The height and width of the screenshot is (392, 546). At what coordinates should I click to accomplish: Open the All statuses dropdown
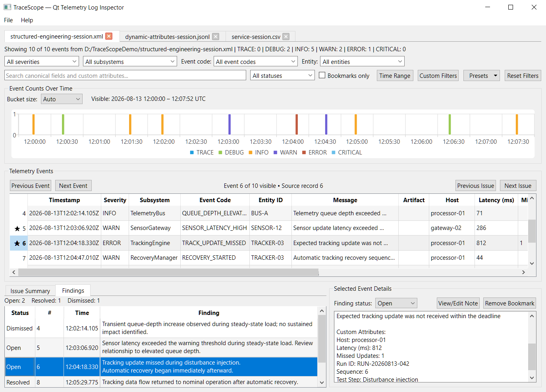pyautogui.click(x=282, y=75)
